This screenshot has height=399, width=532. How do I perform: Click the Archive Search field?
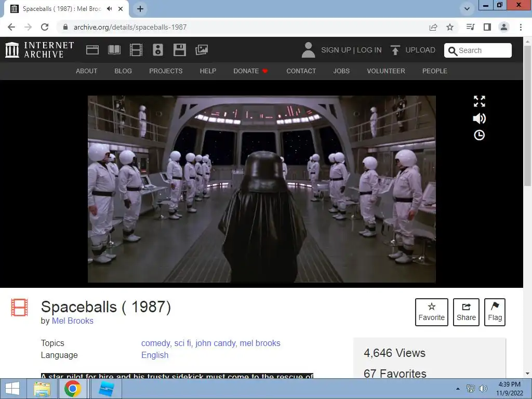pyautogui.click(x=478, y=50)
